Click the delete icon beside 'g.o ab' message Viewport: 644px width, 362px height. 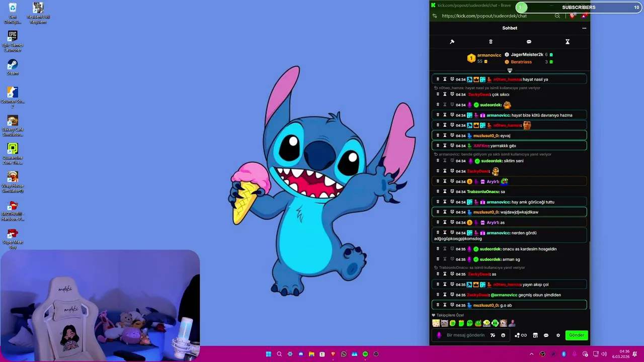click(x=438, y=305)
